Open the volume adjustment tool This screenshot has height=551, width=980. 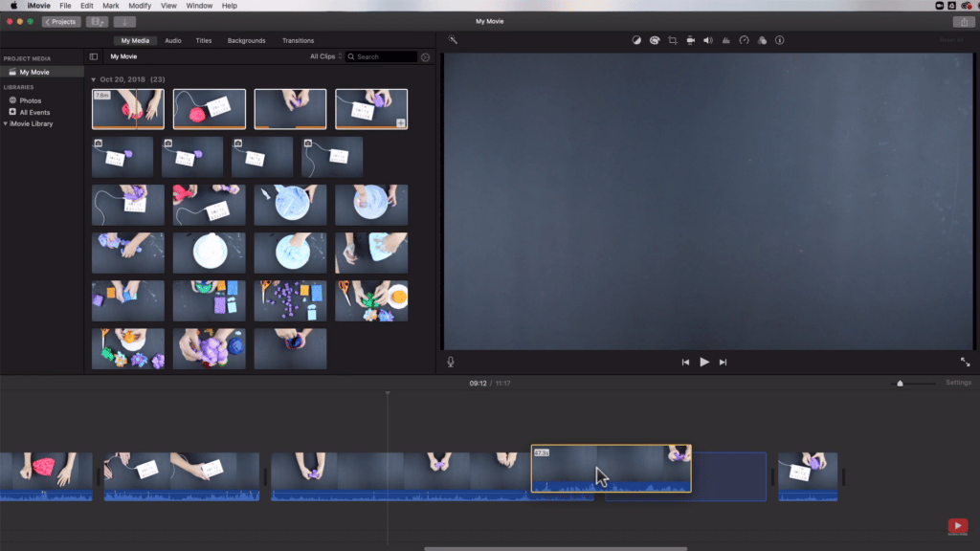pos(708,40)
